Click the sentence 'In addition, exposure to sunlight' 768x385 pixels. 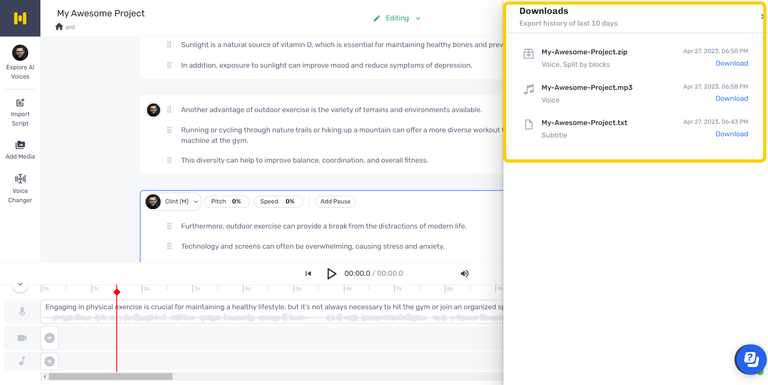[326, 65]
